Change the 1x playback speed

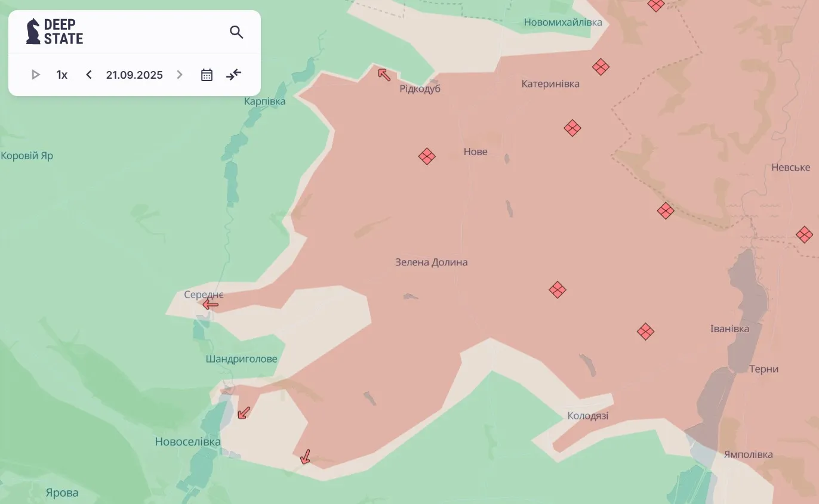62,75
